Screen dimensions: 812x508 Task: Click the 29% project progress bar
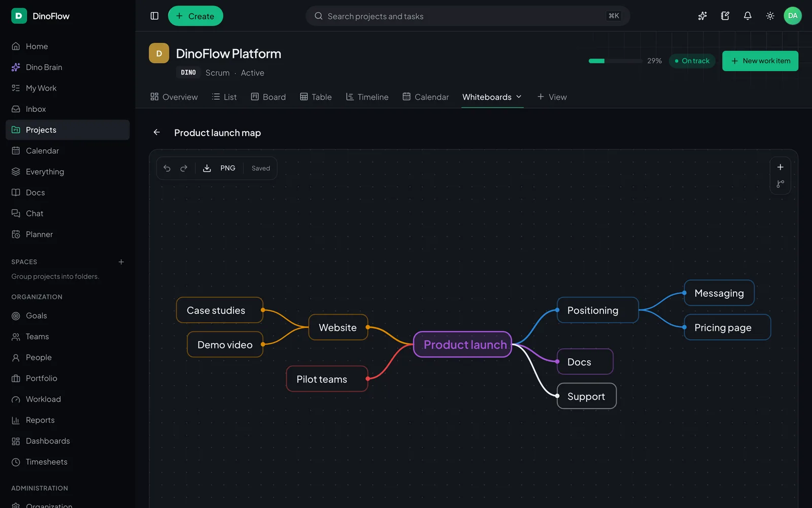(616, 61)
